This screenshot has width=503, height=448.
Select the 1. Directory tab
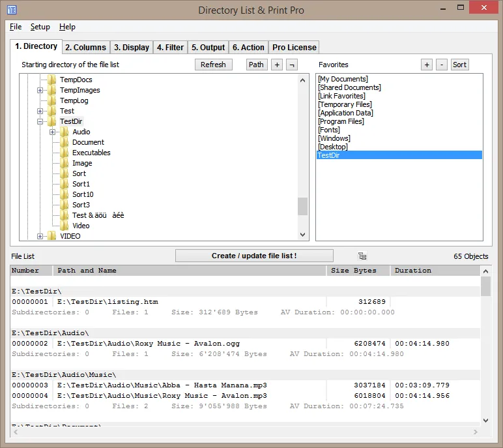[x=36, y=46]
